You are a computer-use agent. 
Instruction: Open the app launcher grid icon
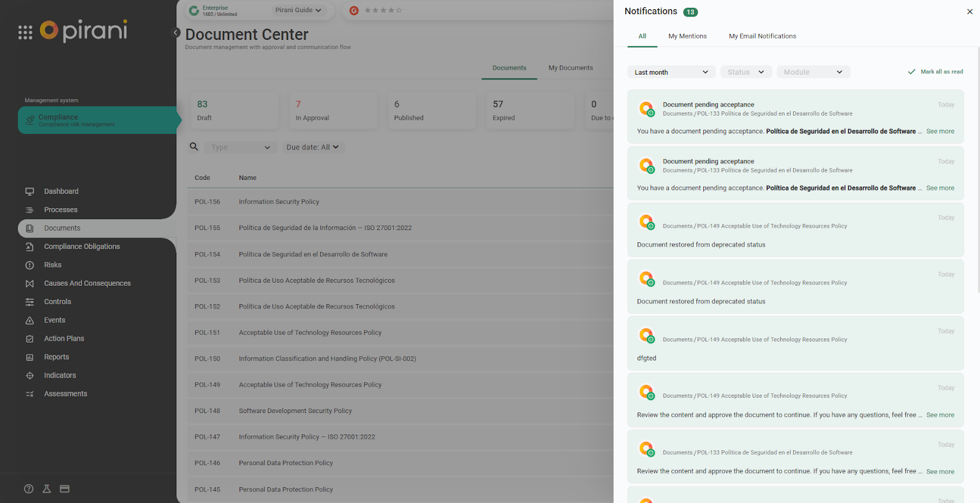pyautogui.click(x=25, y=32)
